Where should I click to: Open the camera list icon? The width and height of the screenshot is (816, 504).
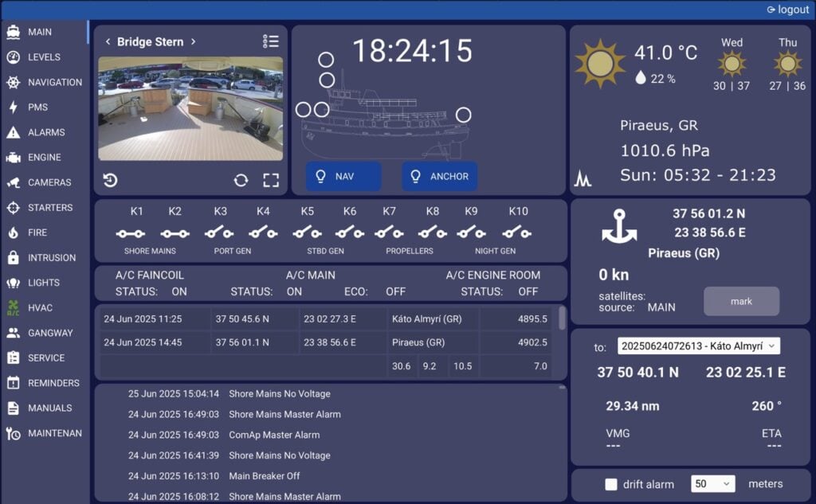pyautogui.click(x=271, y=41)
